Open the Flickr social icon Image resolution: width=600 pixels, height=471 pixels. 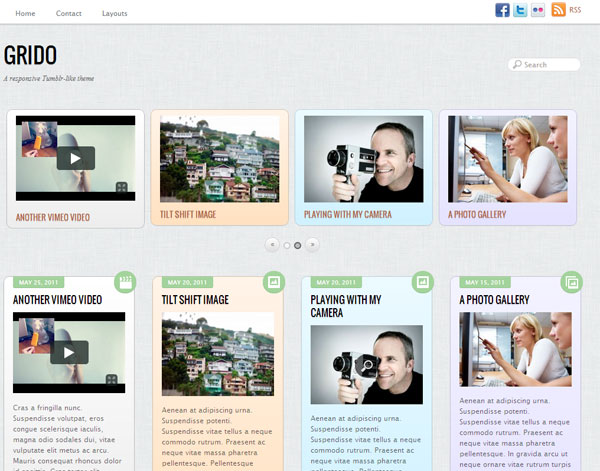539,10
